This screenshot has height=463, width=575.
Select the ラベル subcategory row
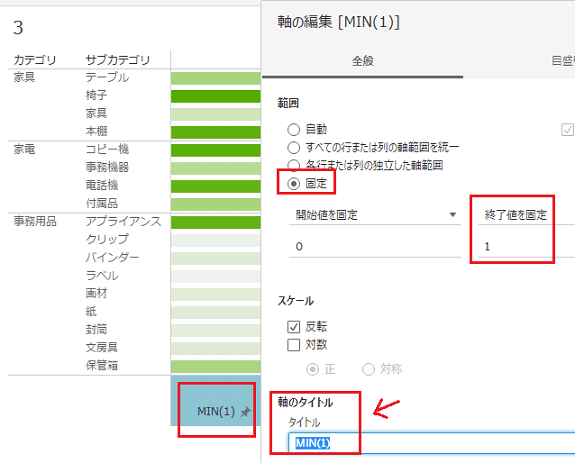[102, 275]
